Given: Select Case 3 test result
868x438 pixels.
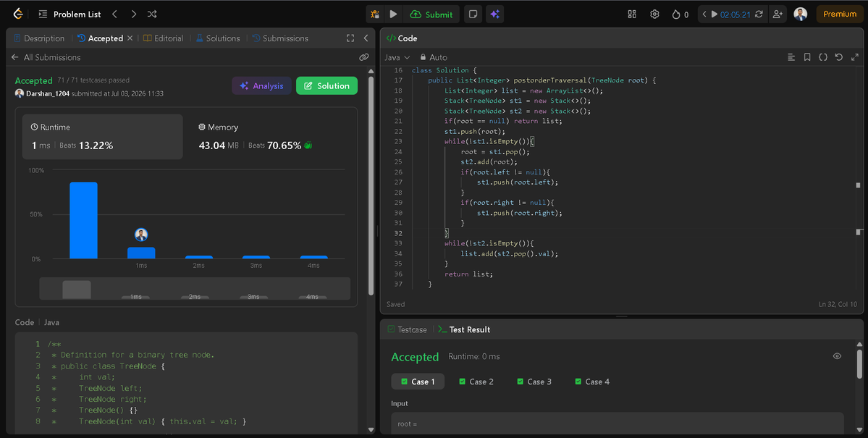Looking at the screenshot, I should point(534,382).
